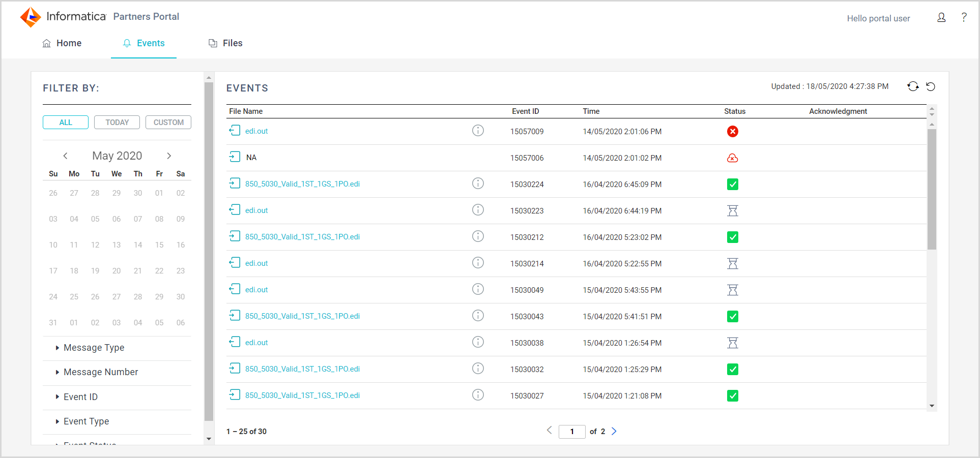The image size is (980, 458).
Task: Click the Informatica logo icon
Action: click(x=31, y=17)
